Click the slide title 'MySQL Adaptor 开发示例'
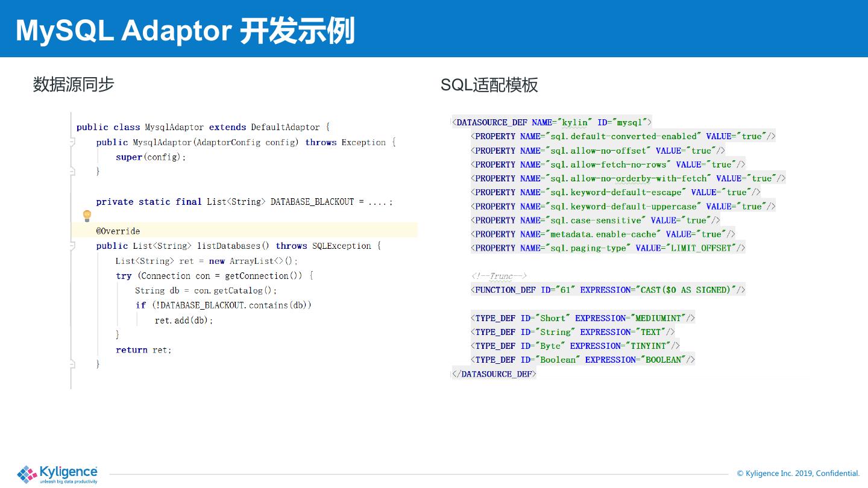Screen dimensions: 868x488 185,30
